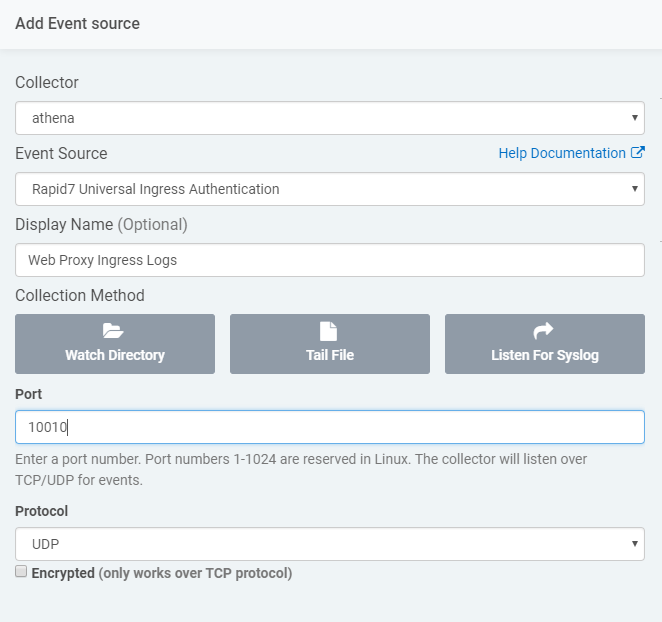Click the folder icon on Watch Directory
The width and height of the screenshot is (662, 622).
tap(114, 332)
